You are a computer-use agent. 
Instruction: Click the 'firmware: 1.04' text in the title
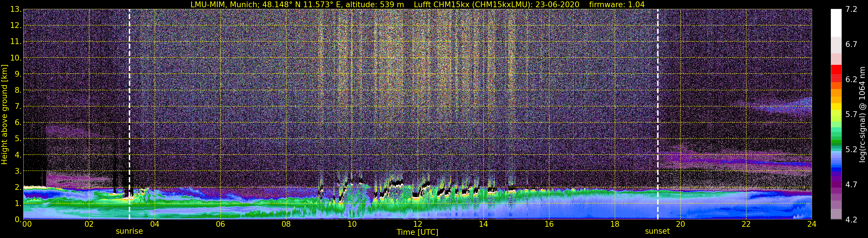point(617,4)
